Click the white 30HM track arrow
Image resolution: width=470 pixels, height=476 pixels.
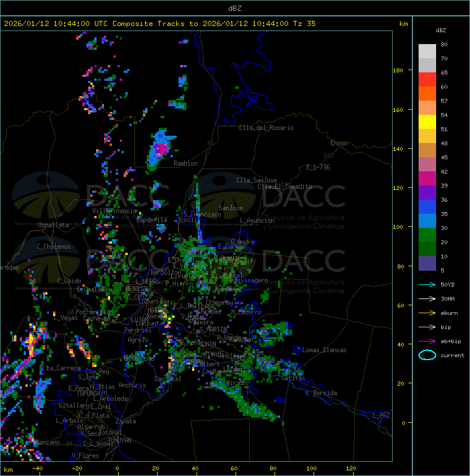(x=427, y=298)
